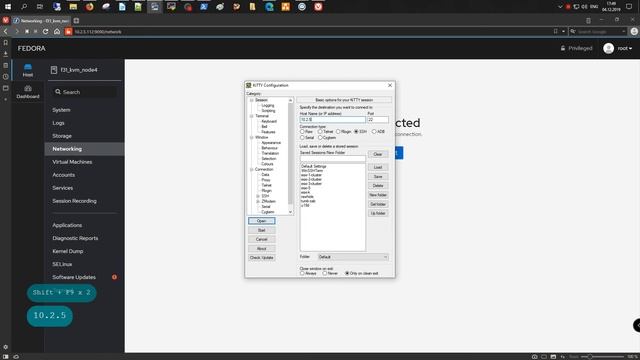
Task: Open Task View on the taskbar
Action: tap(40, 7)
